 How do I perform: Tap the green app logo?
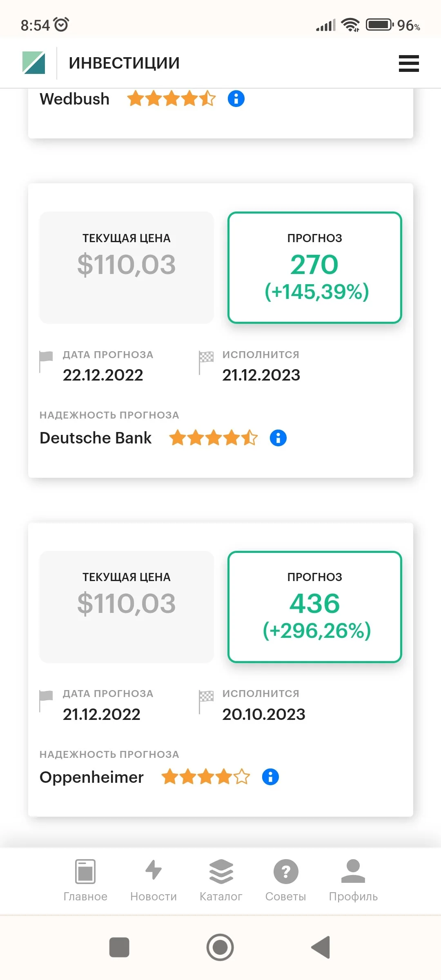(33, 63)
